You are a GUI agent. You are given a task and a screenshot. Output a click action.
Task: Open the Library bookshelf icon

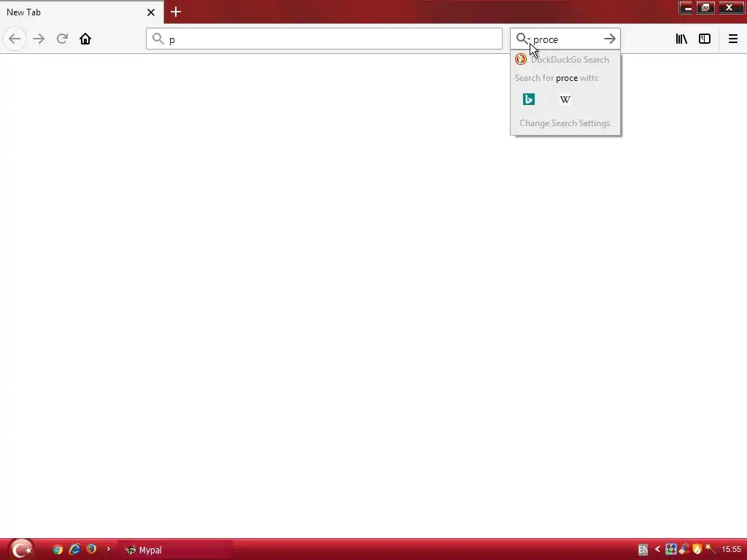pos(681,39)
